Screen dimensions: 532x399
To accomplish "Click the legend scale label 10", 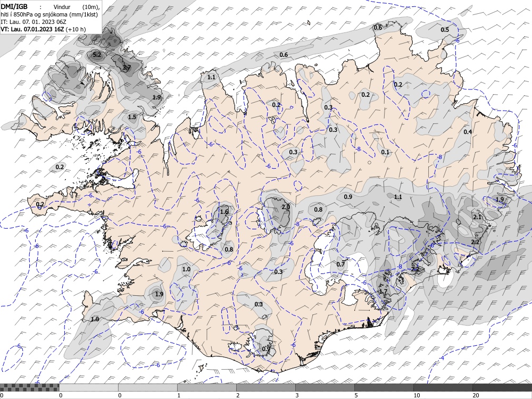I will tap(417, 395).
